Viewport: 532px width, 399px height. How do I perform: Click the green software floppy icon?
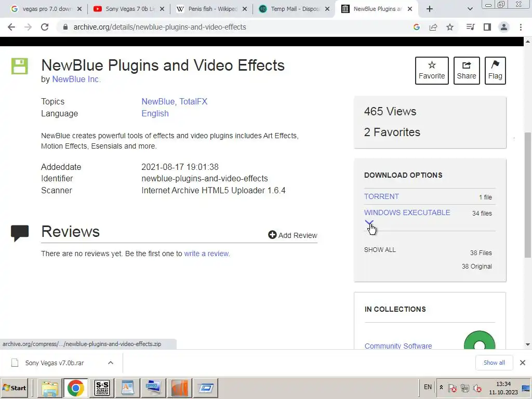tap(20, 66)
